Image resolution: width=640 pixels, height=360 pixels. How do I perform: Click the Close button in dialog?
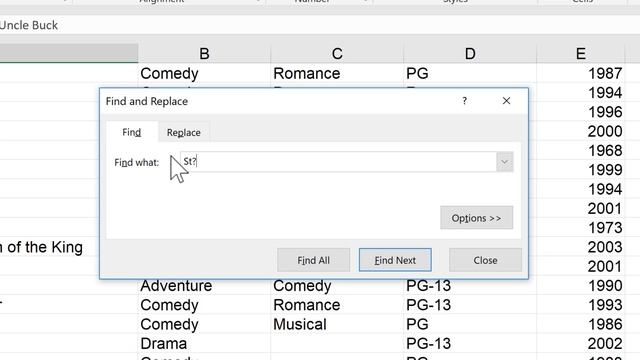pyautogui.click(x=485, y=260)
